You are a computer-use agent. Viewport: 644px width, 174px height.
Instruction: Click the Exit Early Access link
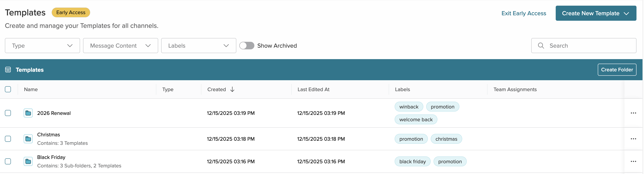[524, 13]
